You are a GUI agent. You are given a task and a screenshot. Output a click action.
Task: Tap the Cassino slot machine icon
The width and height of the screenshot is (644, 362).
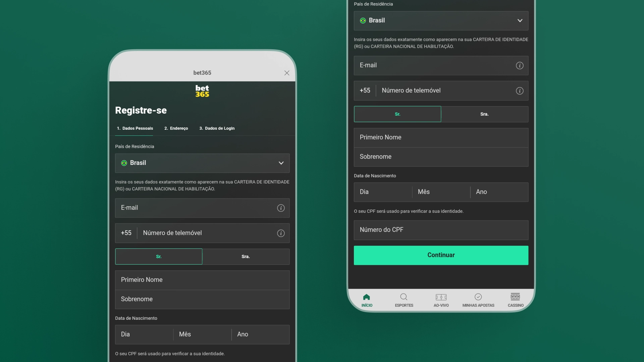516,297
